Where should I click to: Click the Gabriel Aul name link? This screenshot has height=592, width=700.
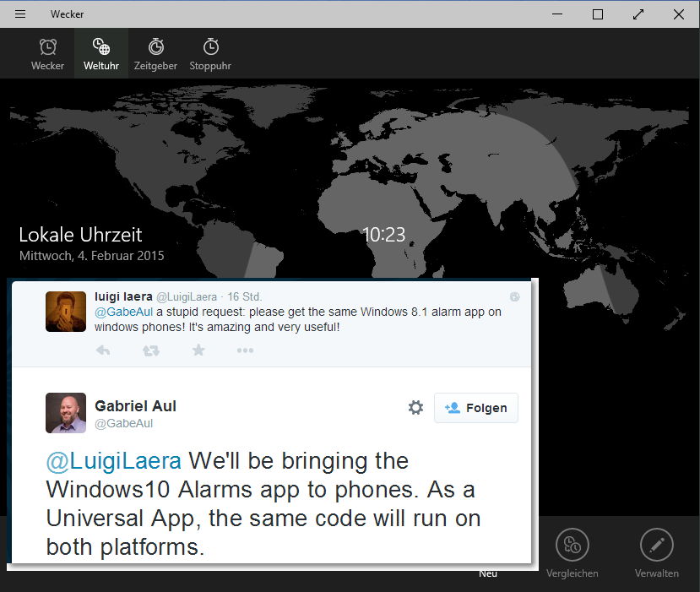point(136,406)
